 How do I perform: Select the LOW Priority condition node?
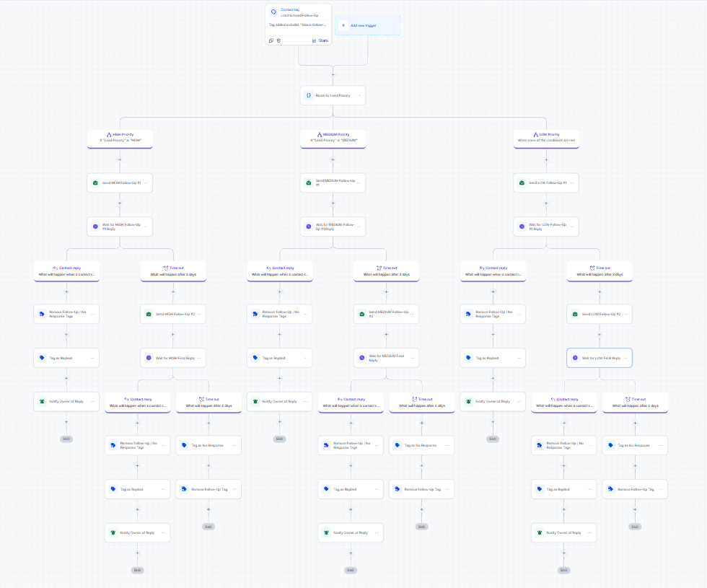(x=547, y=139)
